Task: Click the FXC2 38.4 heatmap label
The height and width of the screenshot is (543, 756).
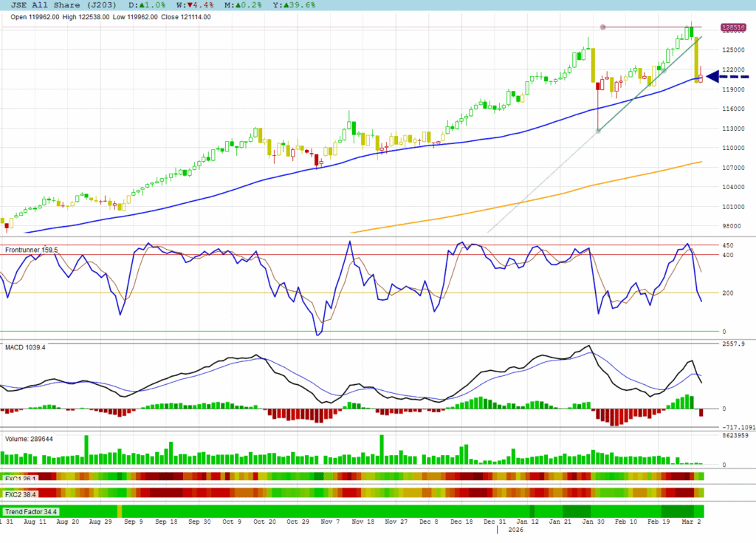Action: (21, 494)
